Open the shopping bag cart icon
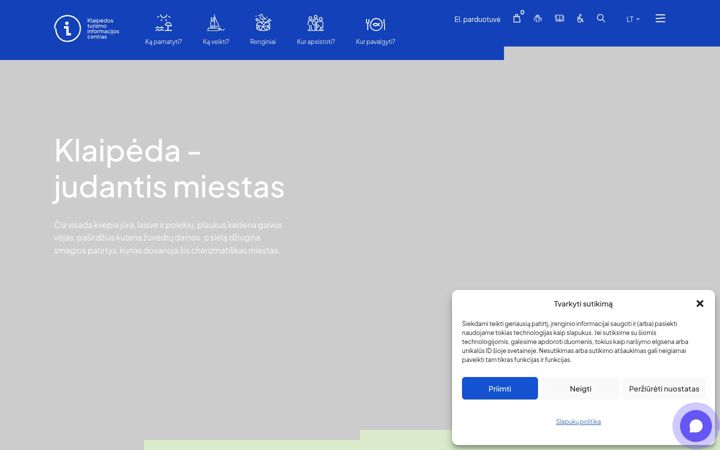 (518, 18)
